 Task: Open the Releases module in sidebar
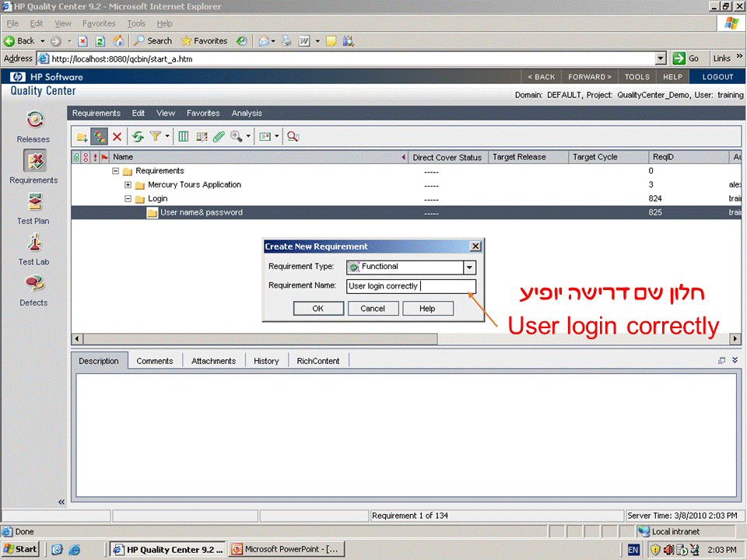(33, 126)
